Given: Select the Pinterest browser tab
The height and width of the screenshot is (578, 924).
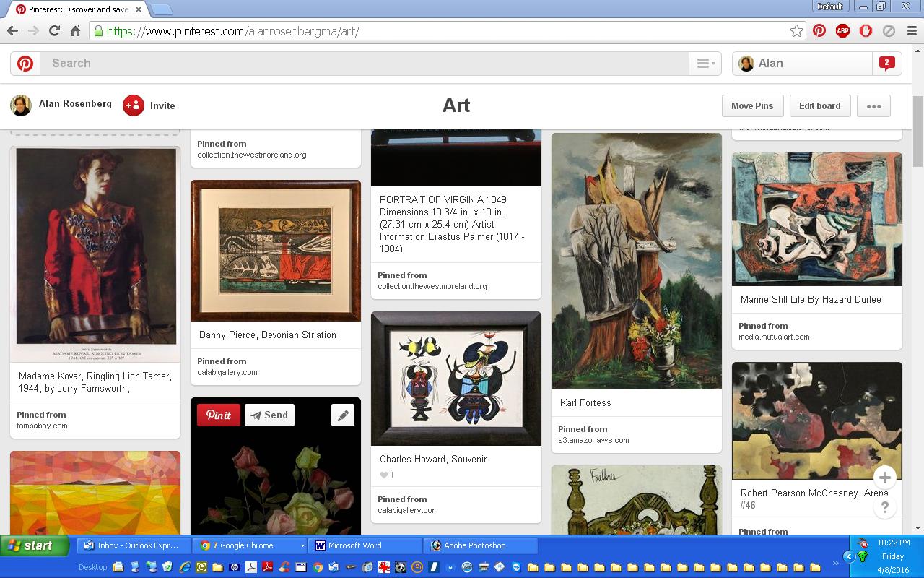Looking at the screenshot, I should pos(77,9).
